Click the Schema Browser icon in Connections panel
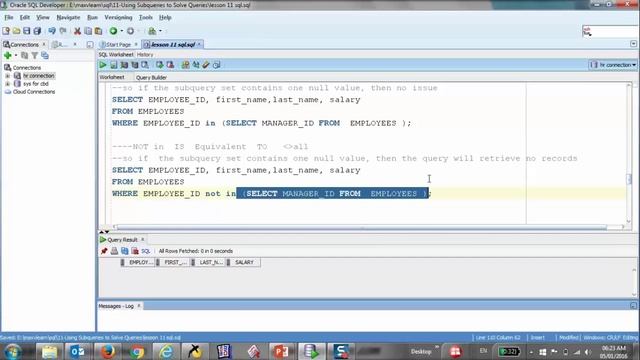This screenshot has width=640, height=360. point(45,56)
